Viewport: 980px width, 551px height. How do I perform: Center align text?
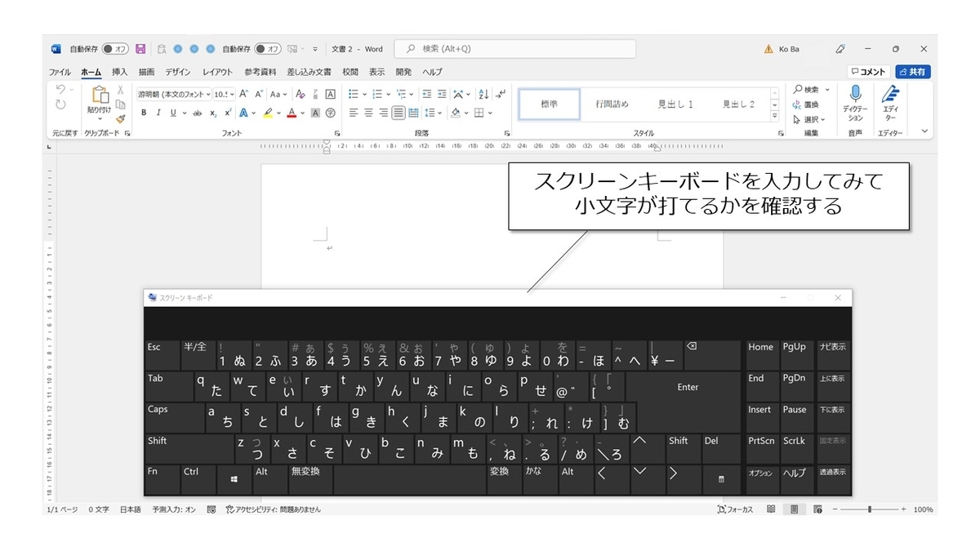368,113
